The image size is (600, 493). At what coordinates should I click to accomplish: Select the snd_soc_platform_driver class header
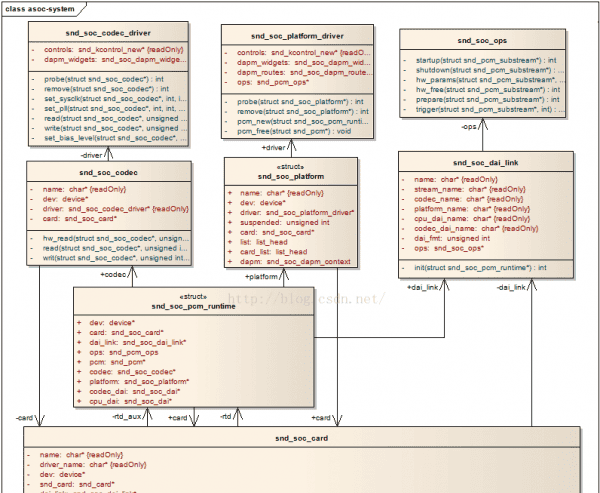[297, 35]
